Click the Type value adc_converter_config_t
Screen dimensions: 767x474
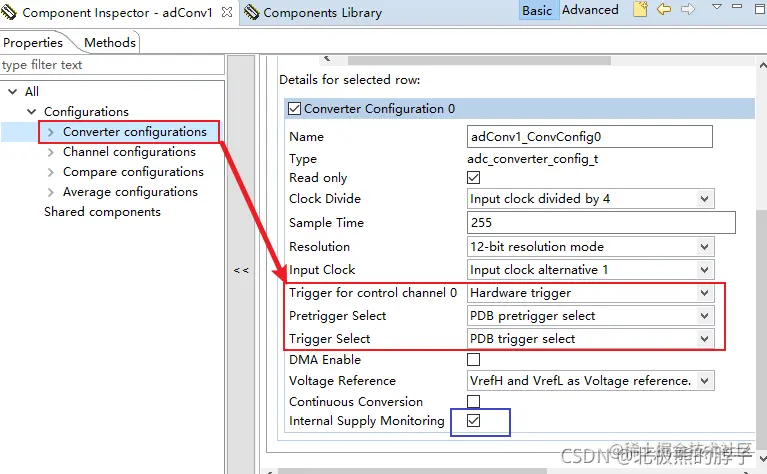pos(533,159)
